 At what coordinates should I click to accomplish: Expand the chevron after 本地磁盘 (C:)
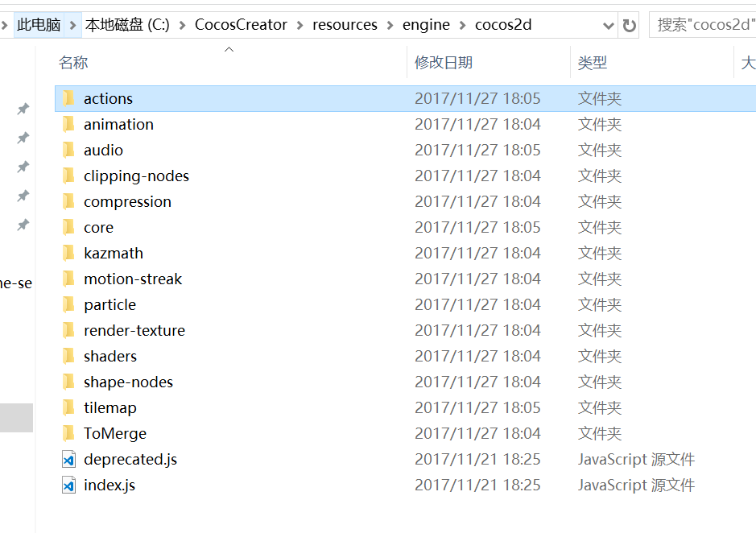click(x=182, y=25)
